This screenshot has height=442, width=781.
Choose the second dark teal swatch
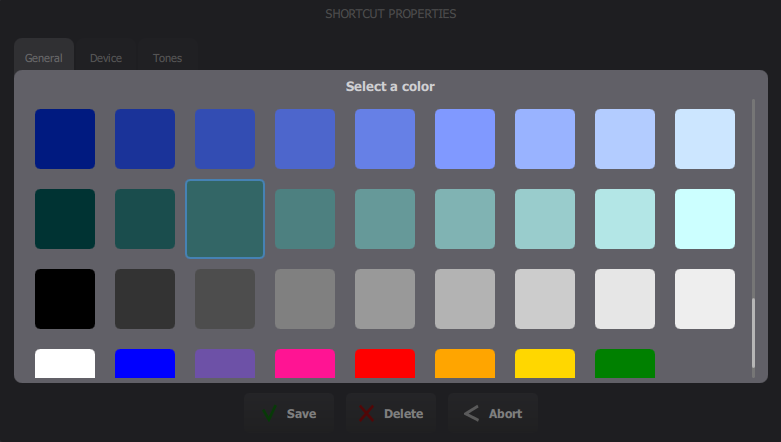[x=145, y=219]
